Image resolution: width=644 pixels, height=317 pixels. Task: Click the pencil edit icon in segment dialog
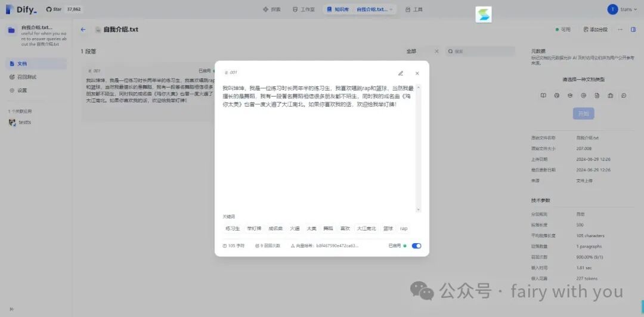401,73
